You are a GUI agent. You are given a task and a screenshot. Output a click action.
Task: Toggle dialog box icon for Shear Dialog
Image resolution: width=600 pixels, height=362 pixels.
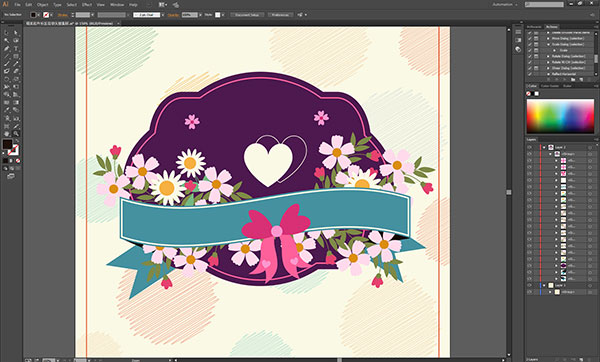point(536,68)
